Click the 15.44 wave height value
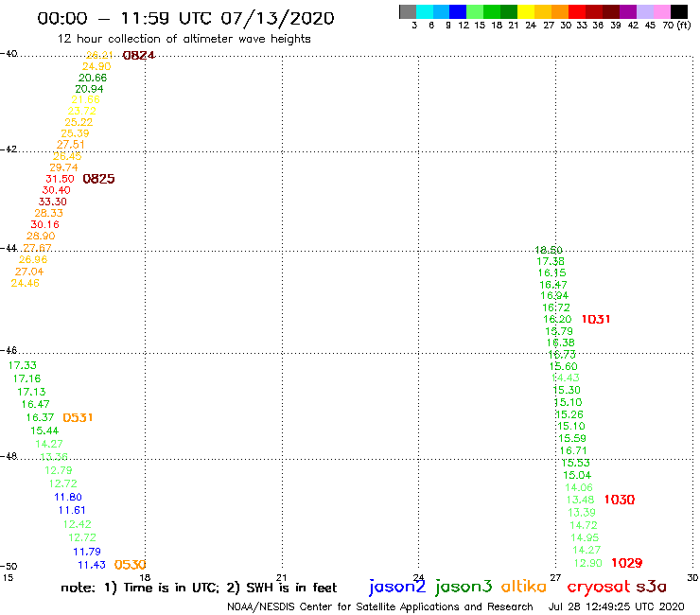Viewport: 700px width, 615px height. pos(44,430)
